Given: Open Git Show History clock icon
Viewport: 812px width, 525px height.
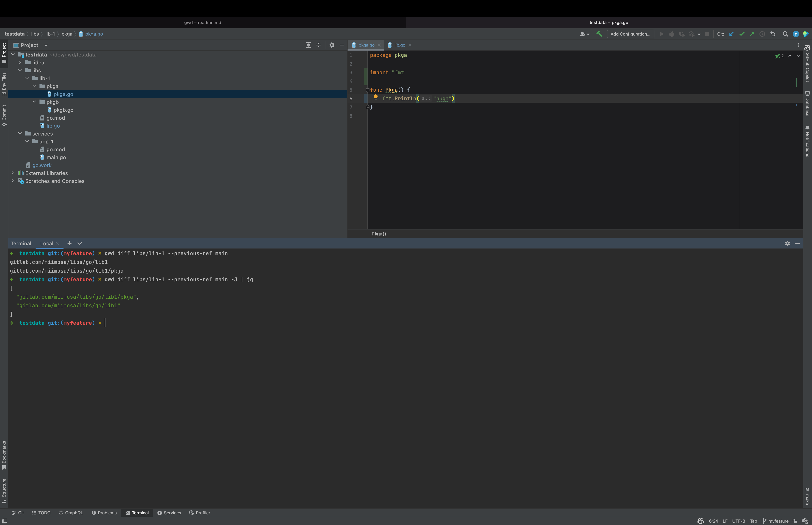Looking at the screenshot, I should (x=762, y=34).
